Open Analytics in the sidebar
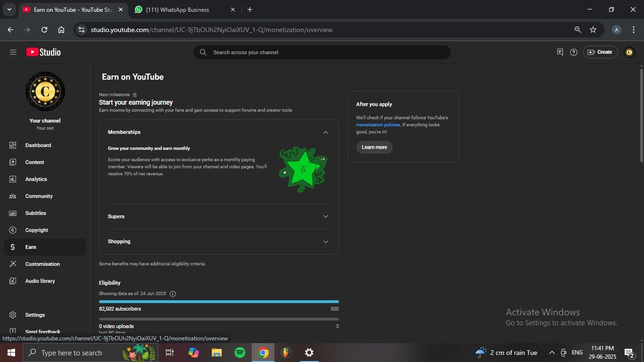644x362 pixels. click(x=45, y=179)
